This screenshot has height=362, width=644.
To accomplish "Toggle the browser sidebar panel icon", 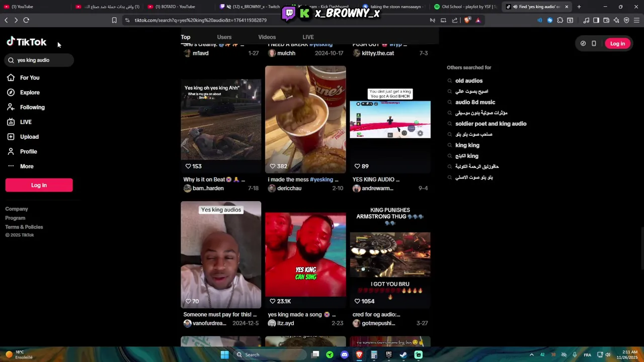I will click(596, 20).
